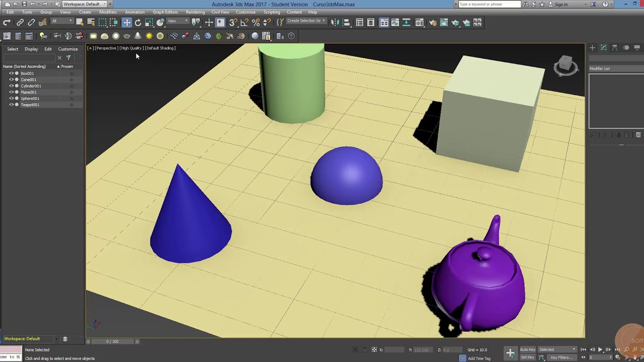
Task: Play the animation
Action: point(600,349)
